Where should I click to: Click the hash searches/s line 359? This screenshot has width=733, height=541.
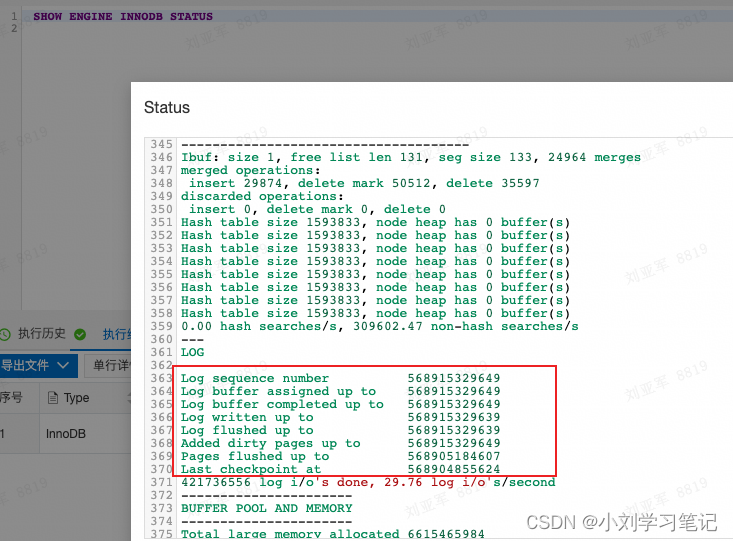coord(380,326)
